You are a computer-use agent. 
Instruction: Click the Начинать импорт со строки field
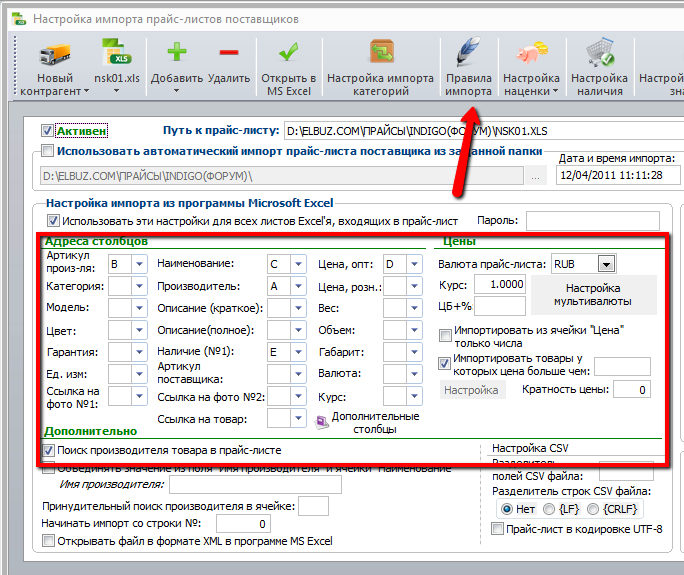click(x=243, y=524)
